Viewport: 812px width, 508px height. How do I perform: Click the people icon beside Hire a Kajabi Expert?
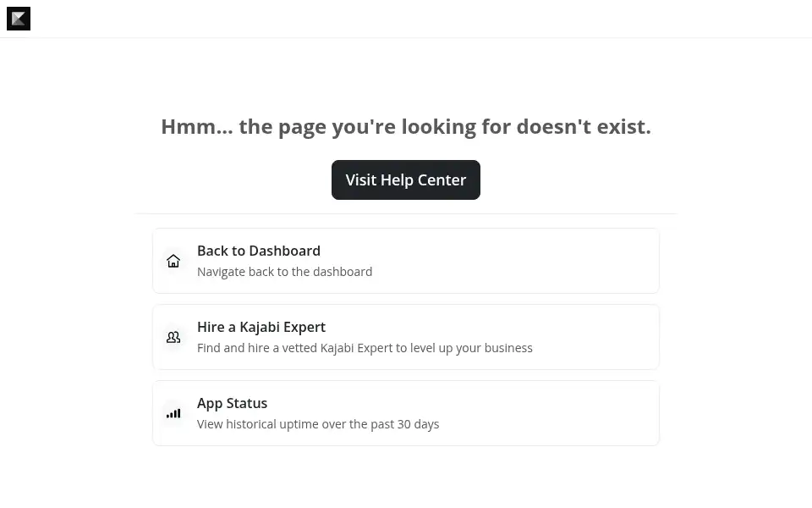click(x=173, y=337)
